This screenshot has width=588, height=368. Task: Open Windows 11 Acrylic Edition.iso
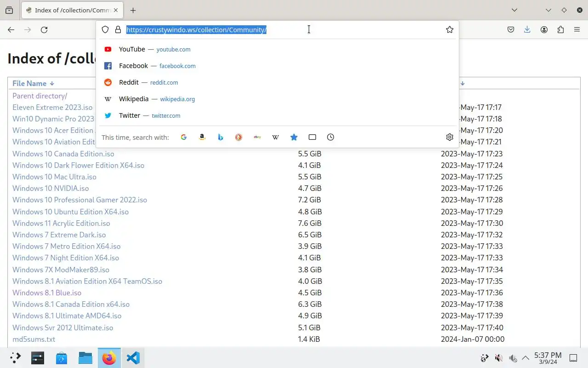point(61,223)
